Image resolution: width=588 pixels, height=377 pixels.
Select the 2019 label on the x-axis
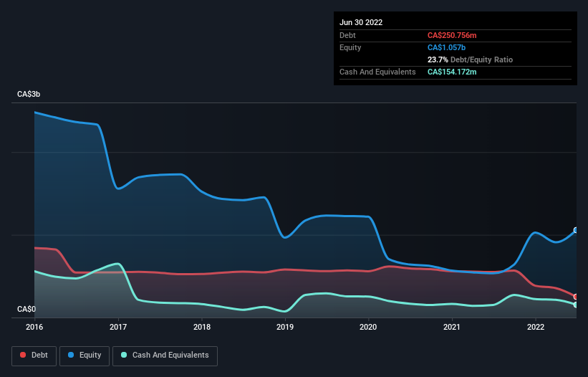285,327
